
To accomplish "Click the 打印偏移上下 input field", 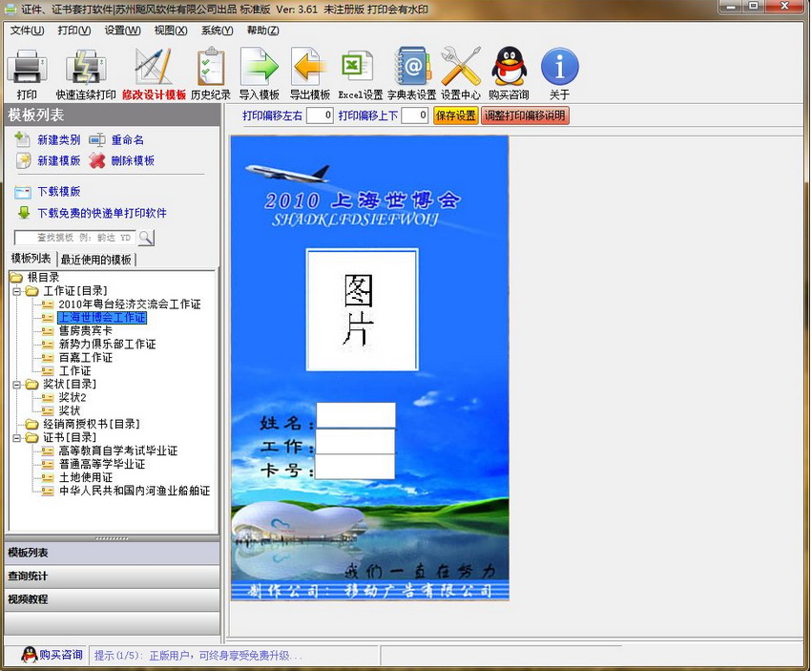I will (x=415, y=115).
